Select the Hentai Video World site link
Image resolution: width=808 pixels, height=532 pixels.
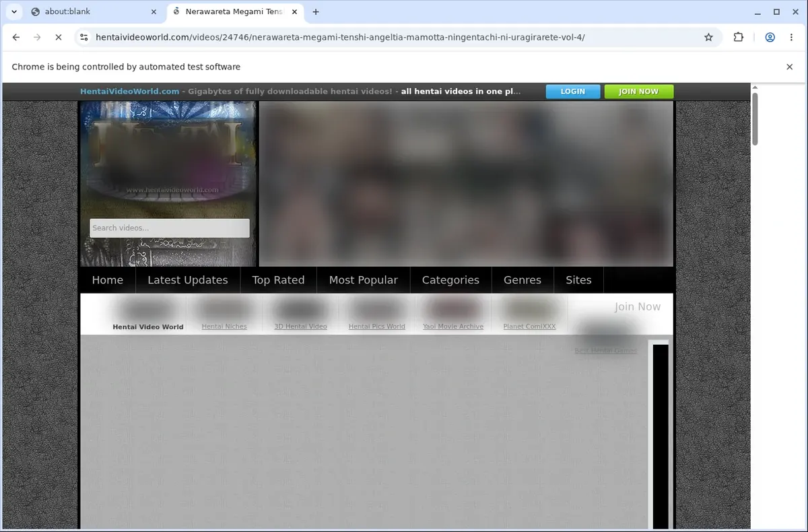click(148, 327)
